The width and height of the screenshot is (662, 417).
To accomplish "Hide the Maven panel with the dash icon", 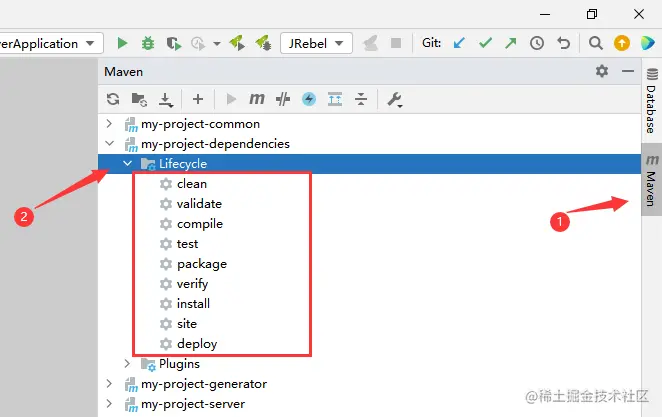I will (x=628, y=71).
